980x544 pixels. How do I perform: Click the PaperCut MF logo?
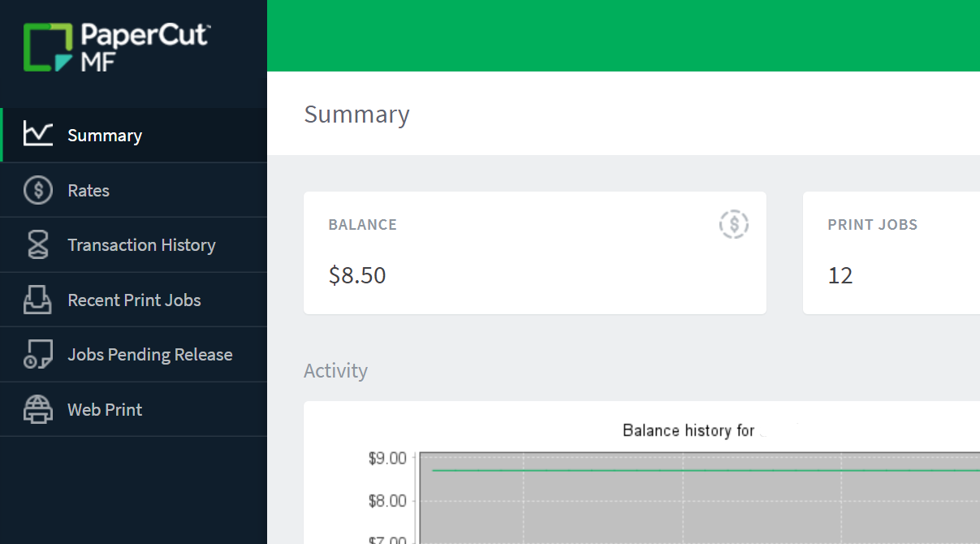(117, 47)
